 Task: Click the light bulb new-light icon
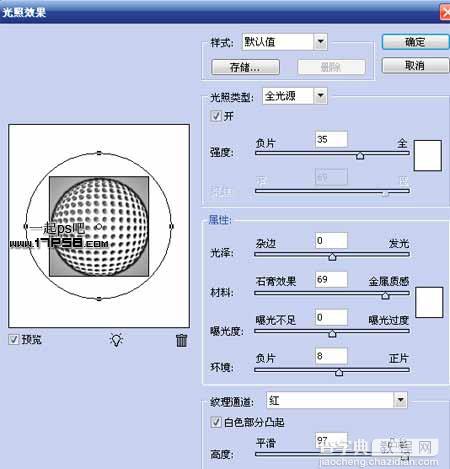point(116,340)
